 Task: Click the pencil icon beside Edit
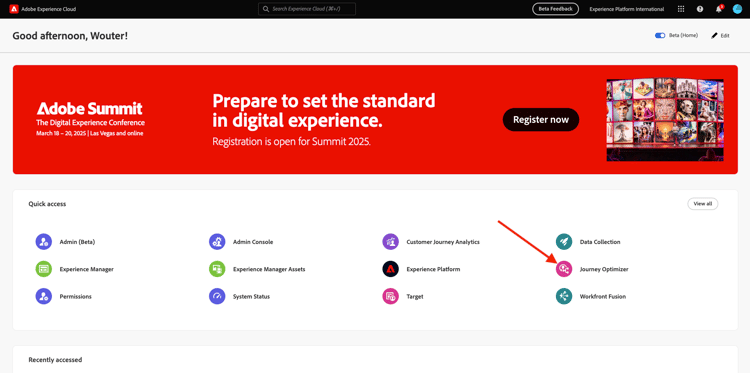[x=715, y=35]
